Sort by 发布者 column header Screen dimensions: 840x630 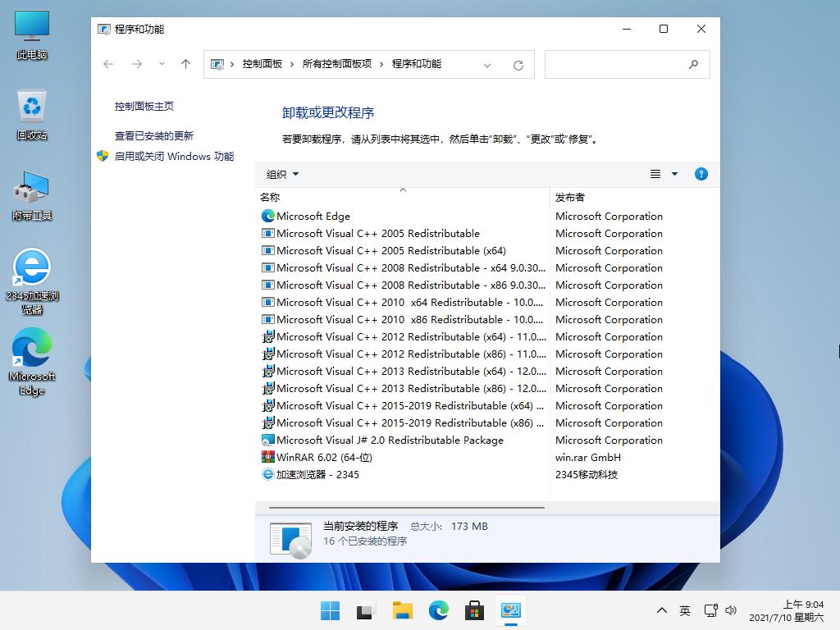tap(569, 197)
